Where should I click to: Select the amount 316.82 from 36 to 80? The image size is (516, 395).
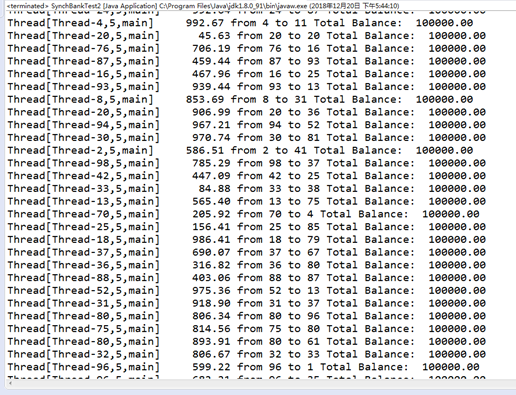tap(211, 265)
